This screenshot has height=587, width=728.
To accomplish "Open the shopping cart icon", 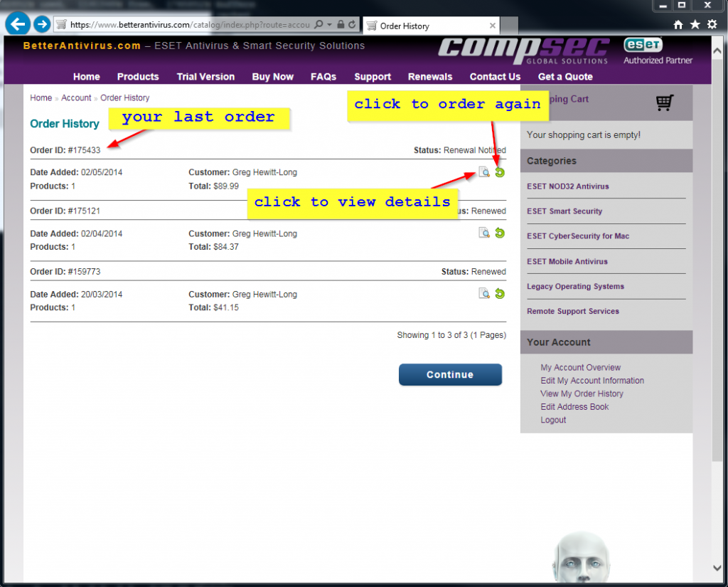I will (665, 102).
